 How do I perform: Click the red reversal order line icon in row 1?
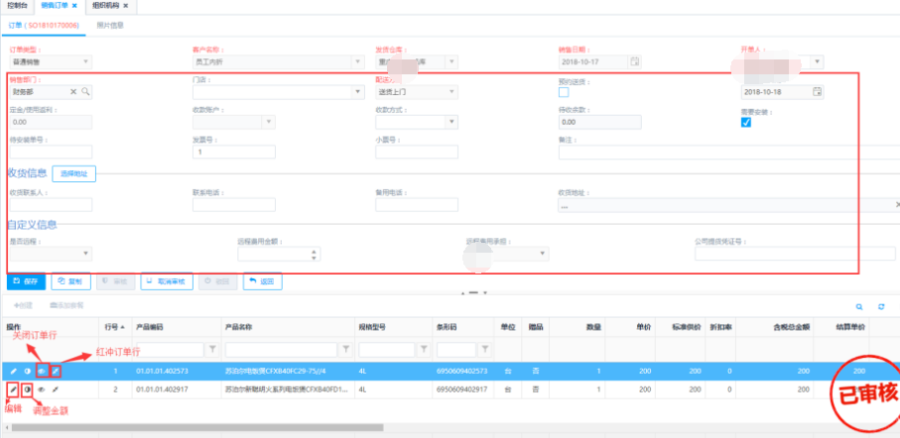[x=56, y=371]
